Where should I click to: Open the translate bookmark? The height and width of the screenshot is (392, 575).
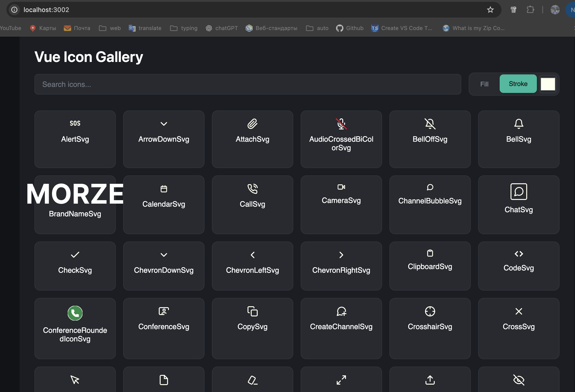pos(145,28)
